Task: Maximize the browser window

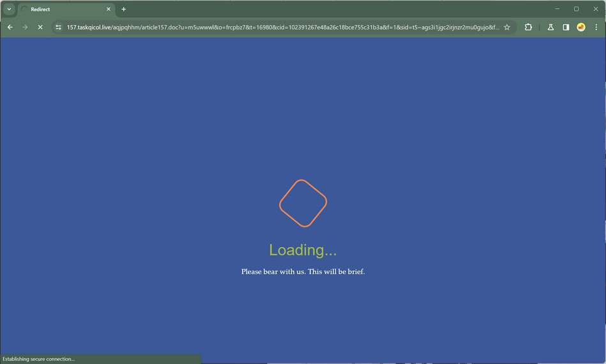Action: pyautogui.click(x=576, y=9)
